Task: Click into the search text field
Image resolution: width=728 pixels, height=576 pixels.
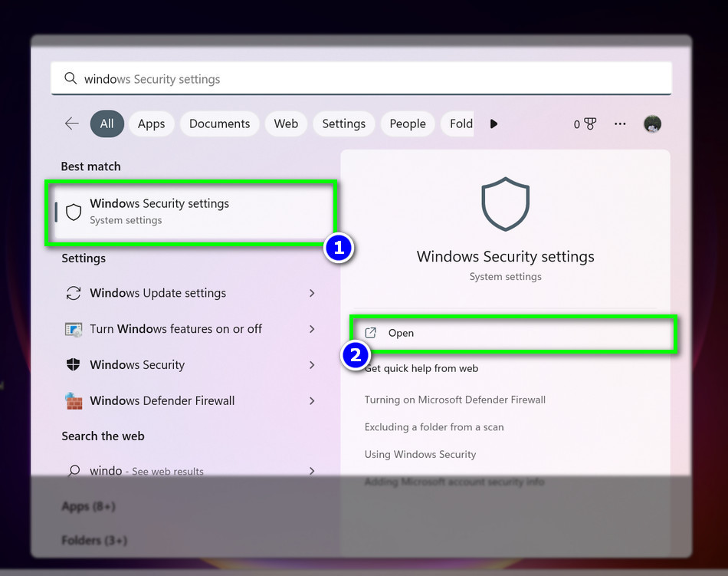Action: (361, 78)
